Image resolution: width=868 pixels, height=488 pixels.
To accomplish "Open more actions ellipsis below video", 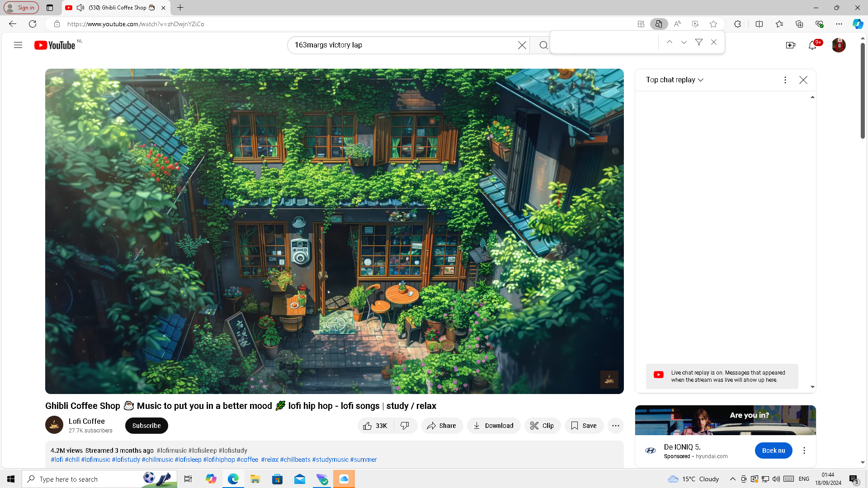I will pos(615,426).
